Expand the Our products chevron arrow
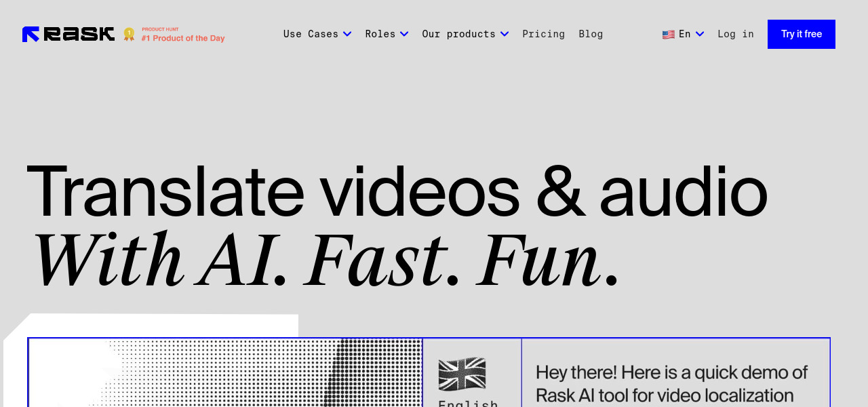 point(505,34)
